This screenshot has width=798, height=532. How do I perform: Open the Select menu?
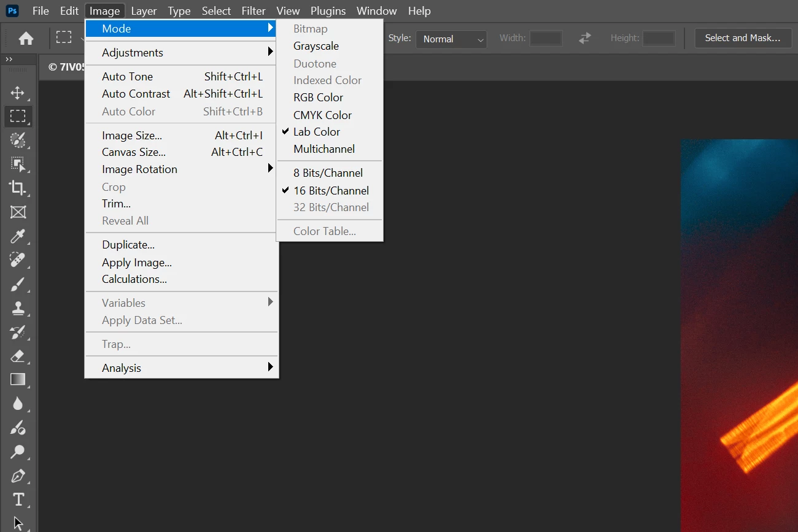(x=216, y=10)
